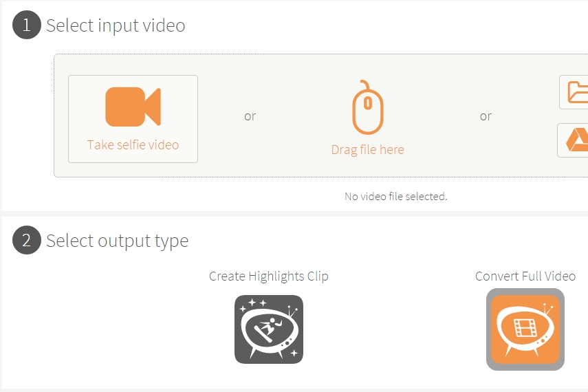Click the "Select output type" heading
The image size is (588, 392).
117,241
